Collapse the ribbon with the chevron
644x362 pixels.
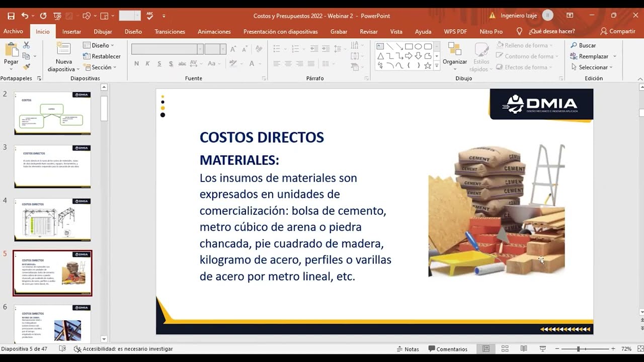[640, 79]
